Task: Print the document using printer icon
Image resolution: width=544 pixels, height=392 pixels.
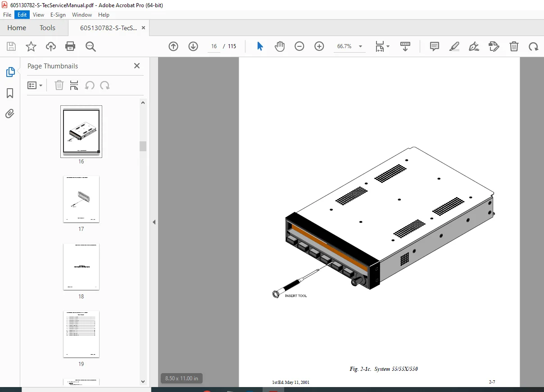Action: pyautogui.click(x=70, y=46)
